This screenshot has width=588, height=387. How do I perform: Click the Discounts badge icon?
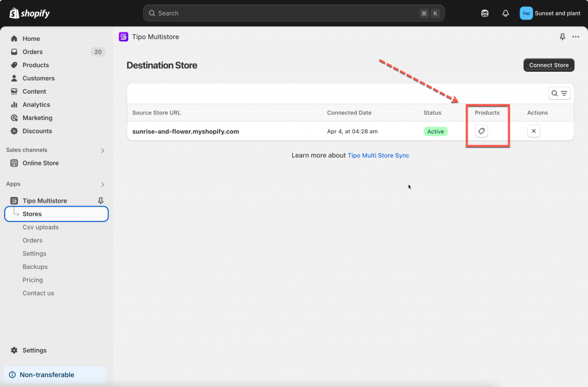[x=14, y=131]
